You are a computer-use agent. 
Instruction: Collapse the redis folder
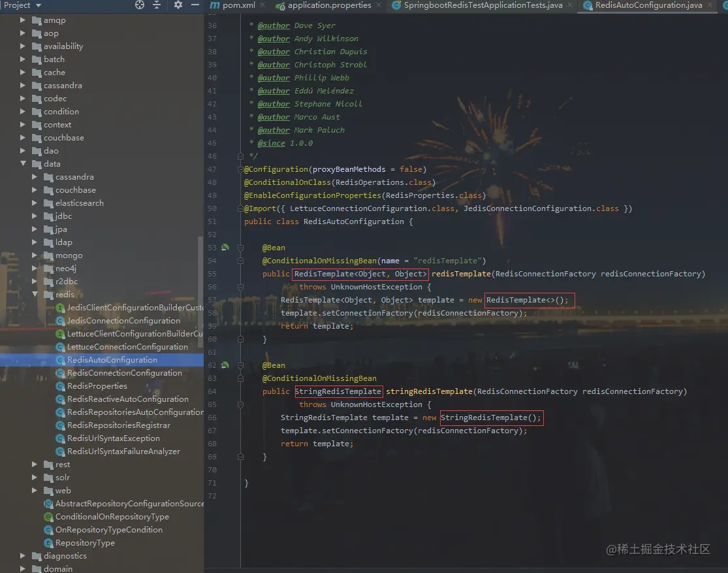point(35,294)
